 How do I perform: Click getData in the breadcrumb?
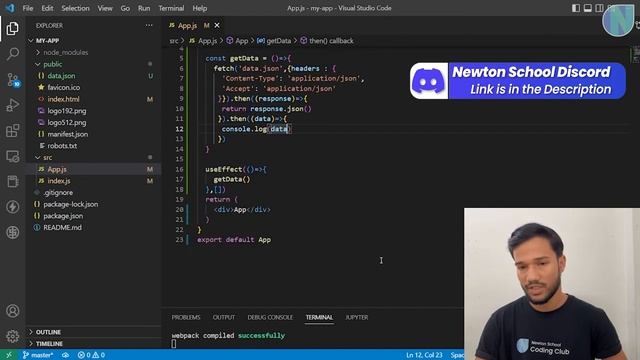278,41
